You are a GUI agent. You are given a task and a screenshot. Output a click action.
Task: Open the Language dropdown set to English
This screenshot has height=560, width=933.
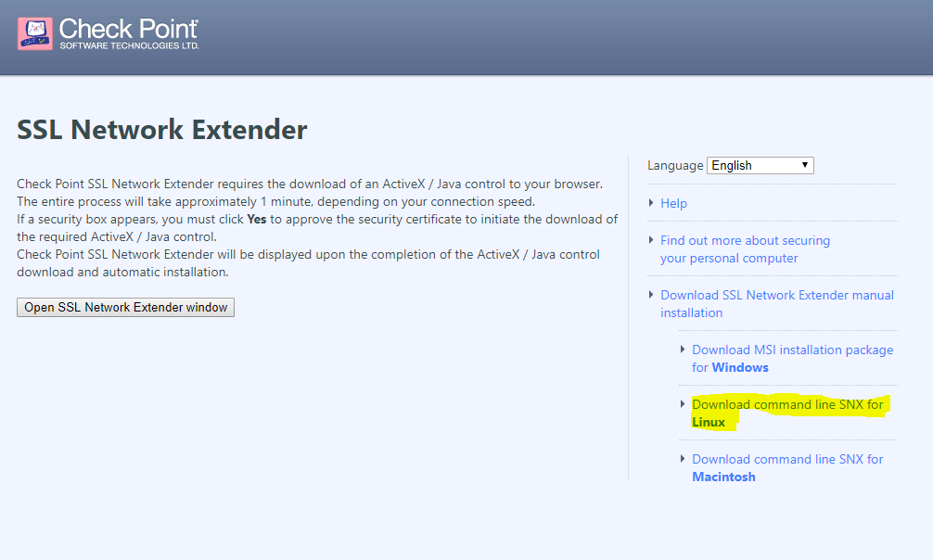pyautogui.click(x=760, y=165)
